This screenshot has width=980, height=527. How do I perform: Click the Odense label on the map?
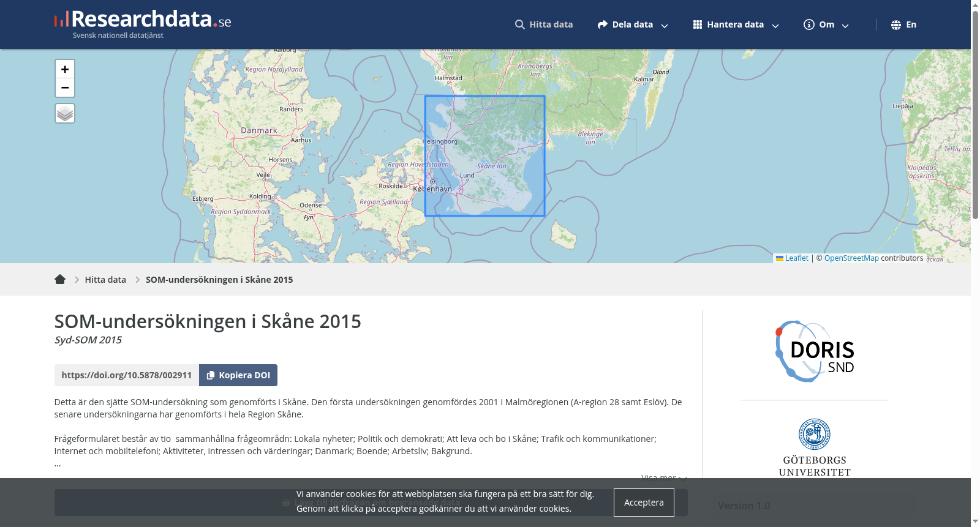coord(311,205)
